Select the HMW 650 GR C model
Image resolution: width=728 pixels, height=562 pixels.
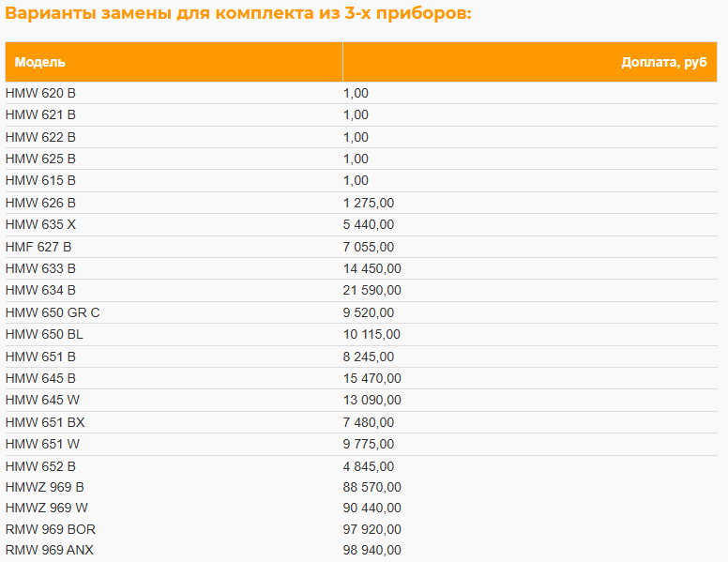tap(53, 312)
